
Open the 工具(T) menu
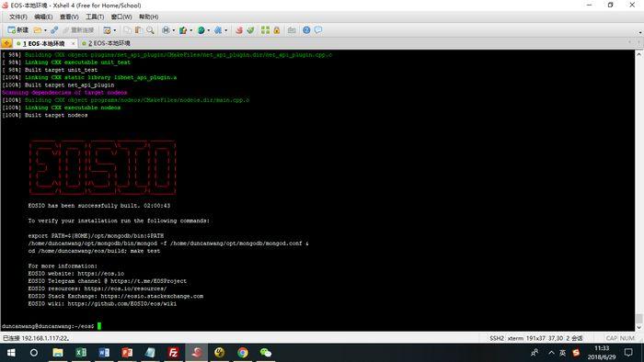coord(95,17)
